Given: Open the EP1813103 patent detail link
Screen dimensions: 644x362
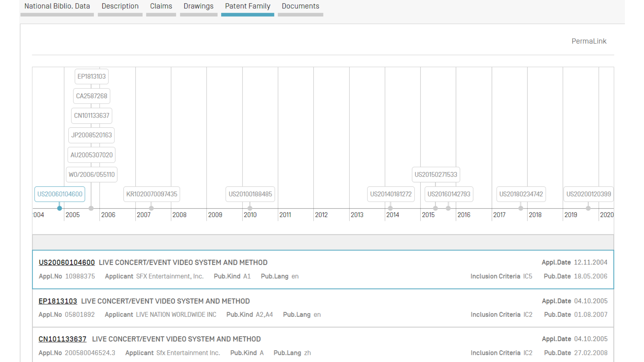Looking at the screenshot, I should [x=58, y=301].
